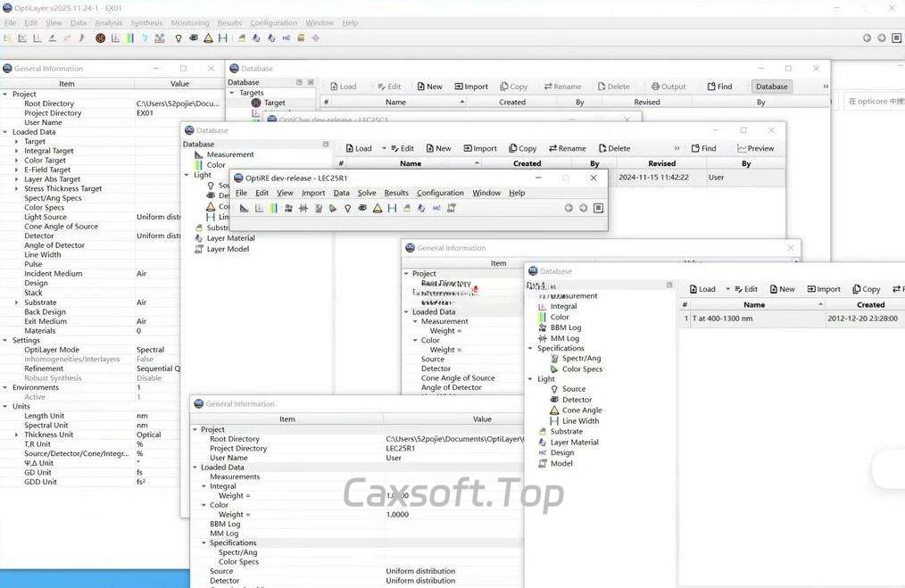
Task: Click the Revised column header
Action: pyautogui.click(x=661, y=164)
